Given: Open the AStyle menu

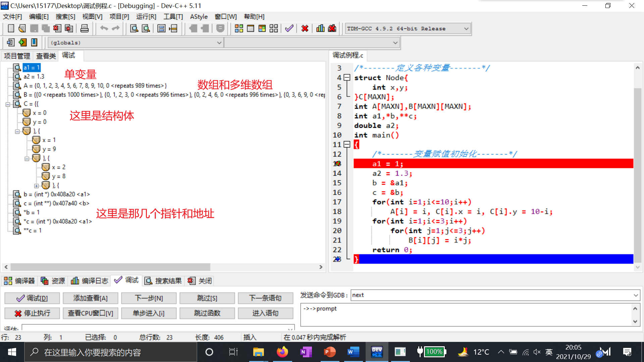Looking at the screenshot, I should (x=199, y=17).
